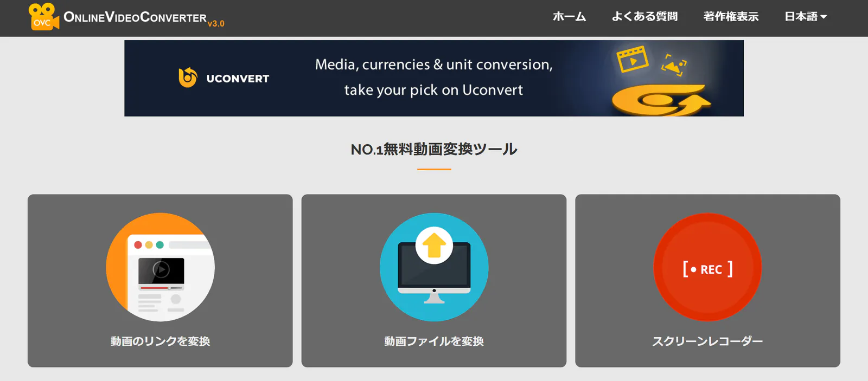Click the banner text about unit conversion
Viewport: 868px width, 381px height.
click(434, 77)
